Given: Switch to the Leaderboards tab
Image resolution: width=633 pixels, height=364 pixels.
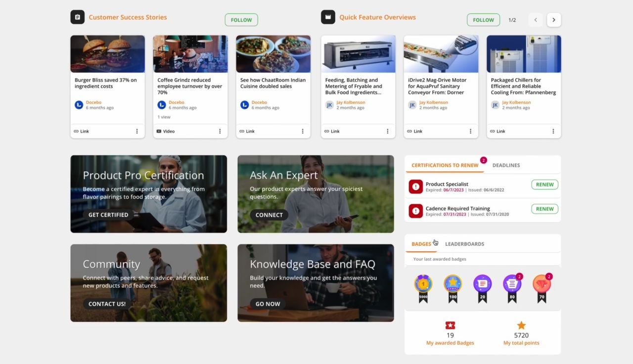Looking at the screenshot, I should [464, 244].
